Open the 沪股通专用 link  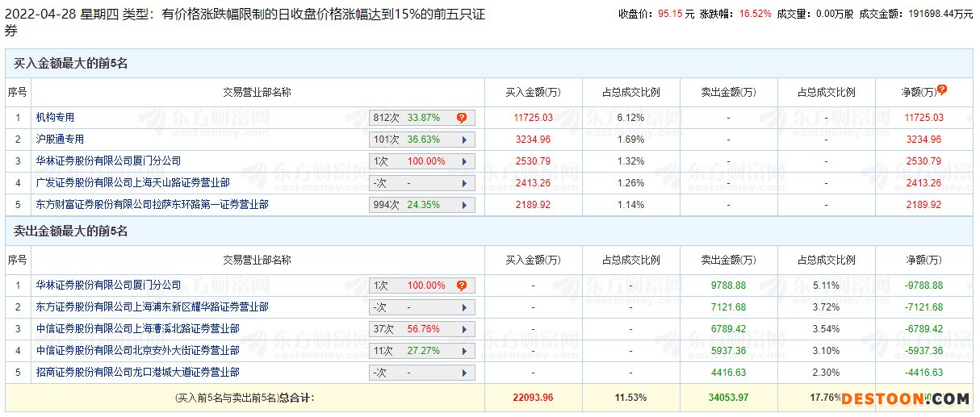[60, 140]
